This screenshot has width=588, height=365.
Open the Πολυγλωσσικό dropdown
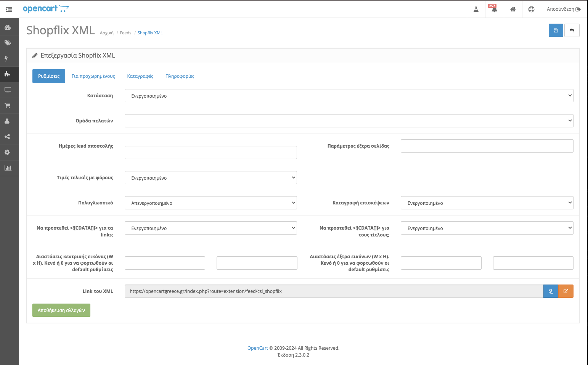pos(211,203)
